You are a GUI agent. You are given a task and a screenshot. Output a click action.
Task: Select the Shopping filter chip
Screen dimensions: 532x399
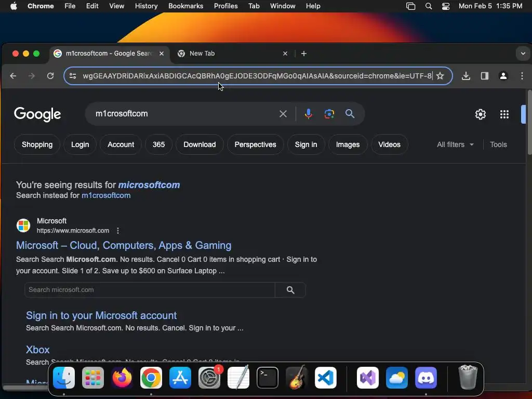pyautogui.click(x=37, y=144)
